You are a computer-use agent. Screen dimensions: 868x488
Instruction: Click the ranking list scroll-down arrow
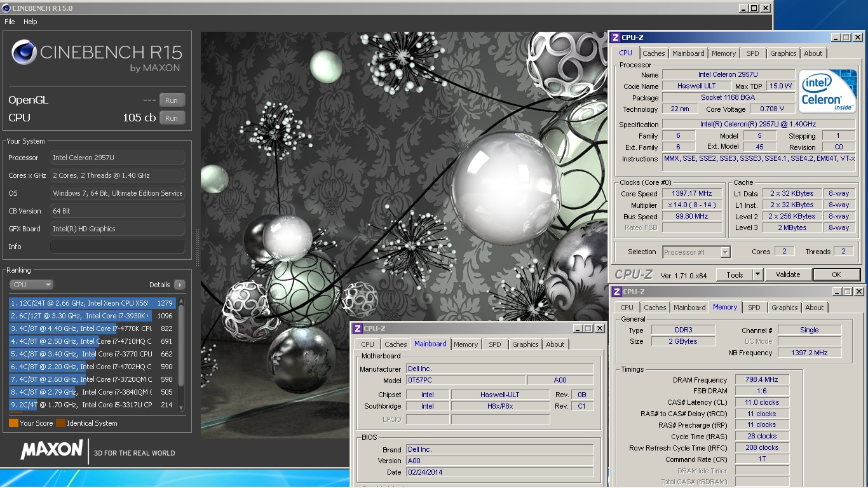181,408
